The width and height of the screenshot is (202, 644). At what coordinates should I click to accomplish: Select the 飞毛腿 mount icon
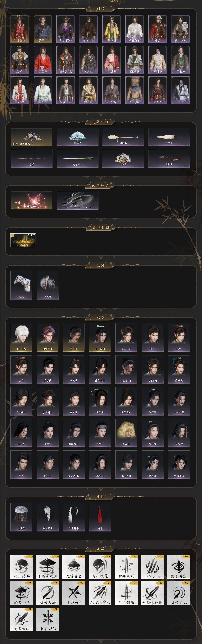tap(48, 285)
